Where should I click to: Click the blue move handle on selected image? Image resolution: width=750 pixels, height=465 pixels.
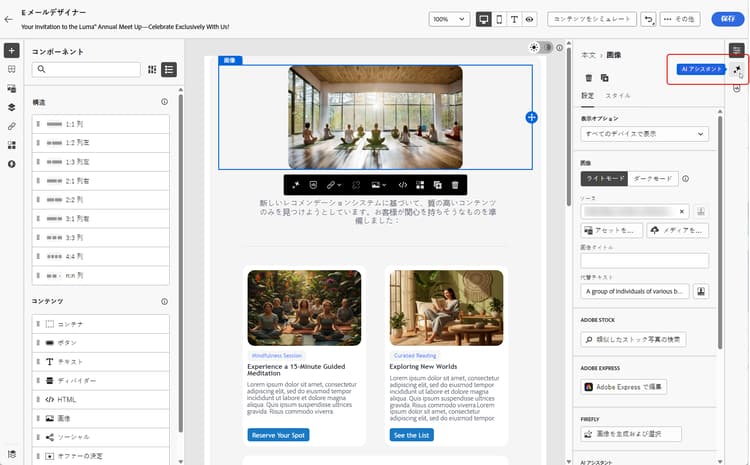tap(531, 117)
